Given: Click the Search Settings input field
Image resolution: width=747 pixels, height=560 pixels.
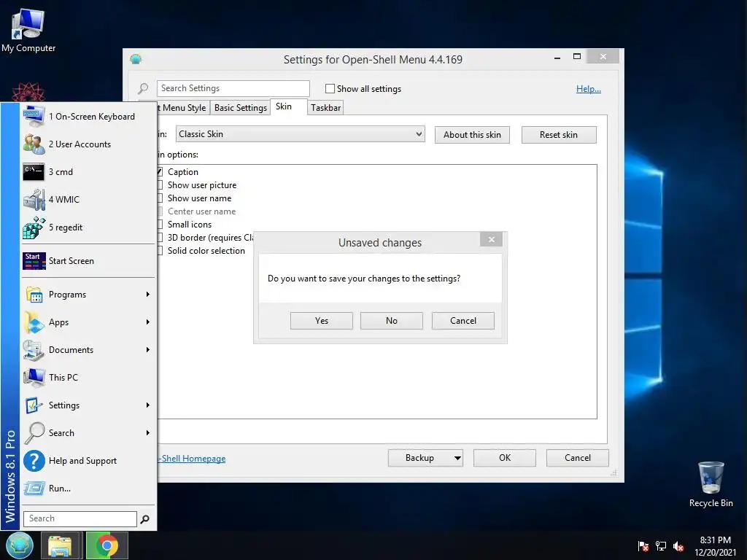Looking at the screenshot, I should click(233, 88).
